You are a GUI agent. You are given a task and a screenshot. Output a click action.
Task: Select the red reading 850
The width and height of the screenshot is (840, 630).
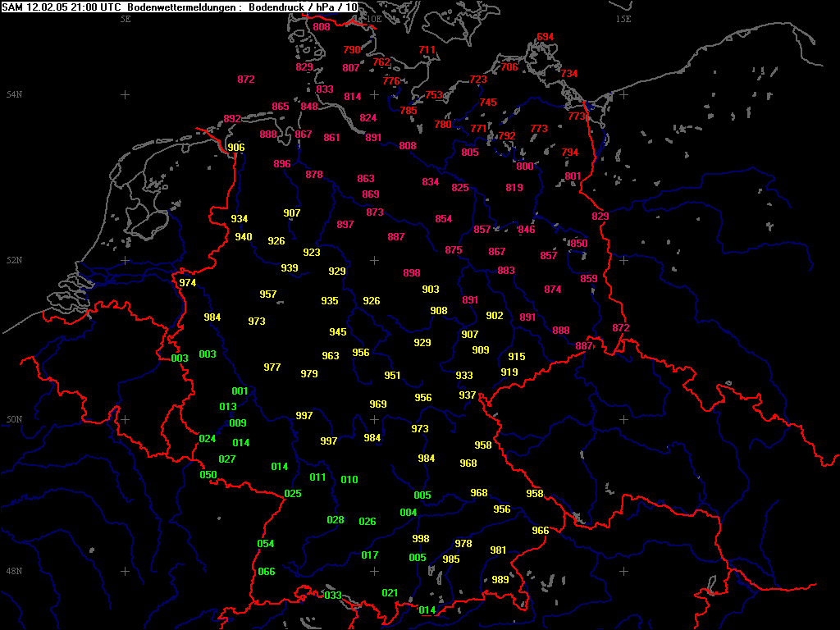click(579, 244)
